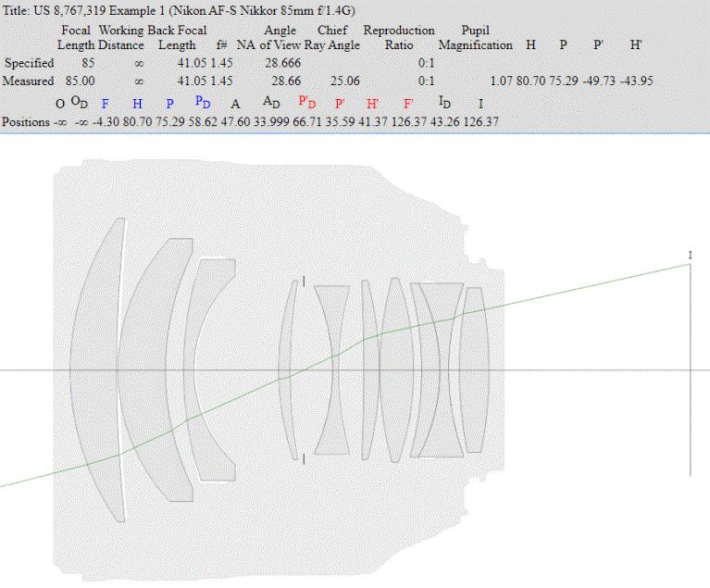Select the Measured H' value -43.95
The height and width of the screenshot is (588, 710).
(x=636, y=81)
